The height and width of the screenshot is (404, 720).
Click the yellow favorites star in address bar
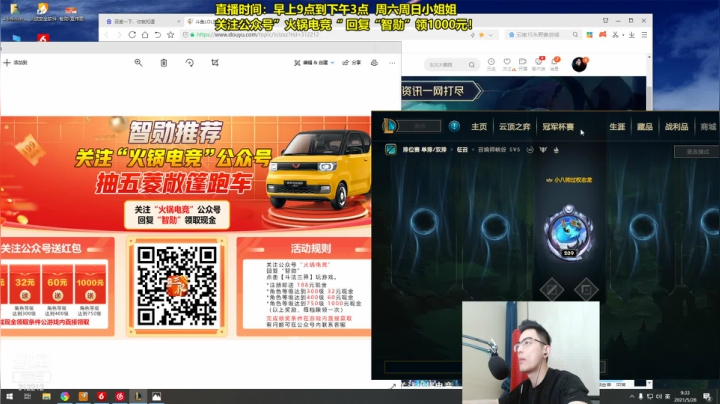tap(482, 35)
